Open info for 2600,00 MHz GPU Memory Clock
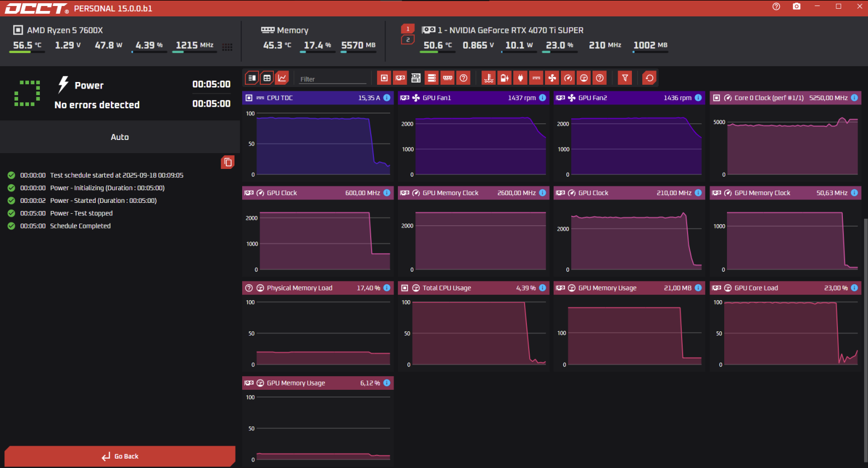Image resolution: width=868 pixels, height=468 pixels. pos(543,193)
